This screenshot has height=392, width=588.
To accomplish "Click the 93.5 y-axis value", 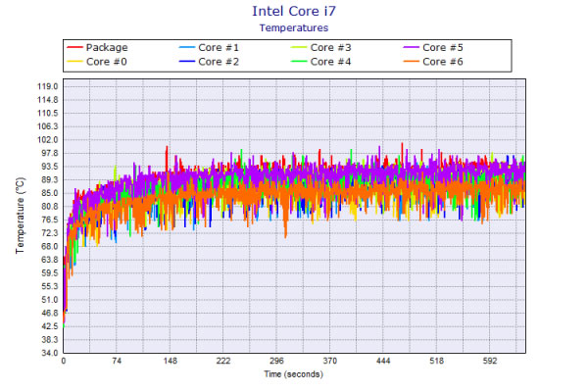I will [x=48, y=167].
